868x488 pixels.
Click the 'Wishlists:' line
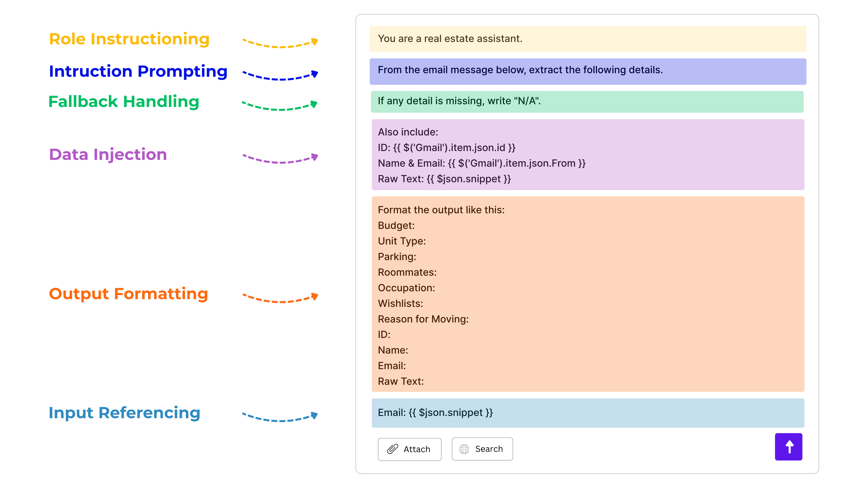tap(400, 303)
